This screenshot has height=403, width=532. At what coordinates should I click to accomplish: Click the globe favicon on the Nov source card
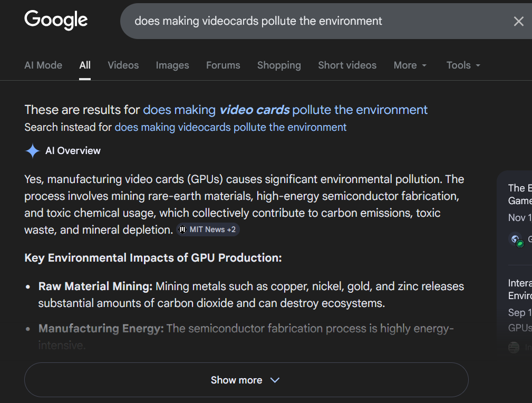click(x=516, y=239)
